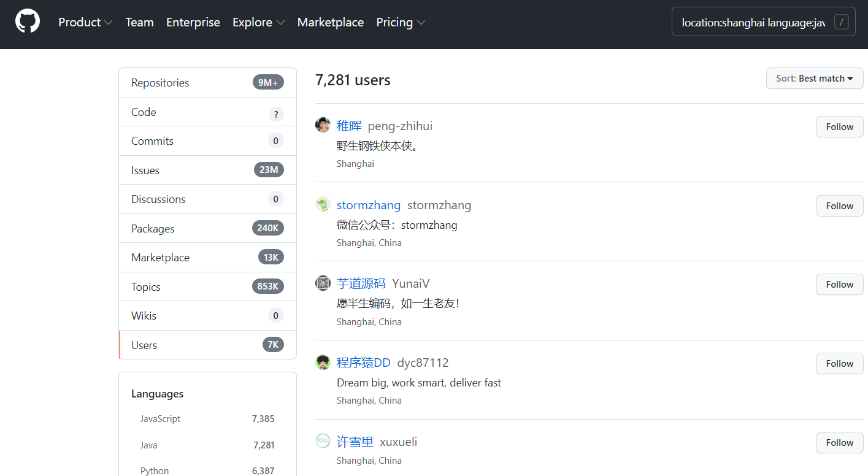This screenshot has width=868, height=476.
Task: Click the question mark Code count badge
Action: 276,114
